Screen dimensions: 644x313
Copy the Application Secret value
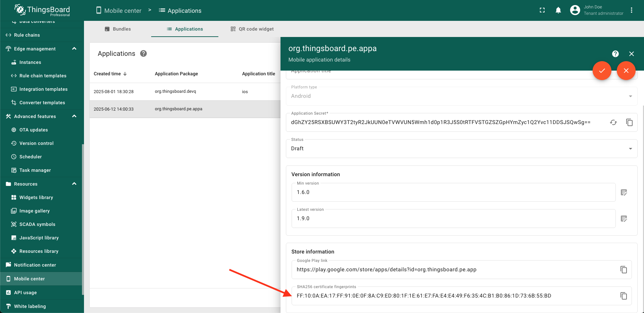point(629,122)
